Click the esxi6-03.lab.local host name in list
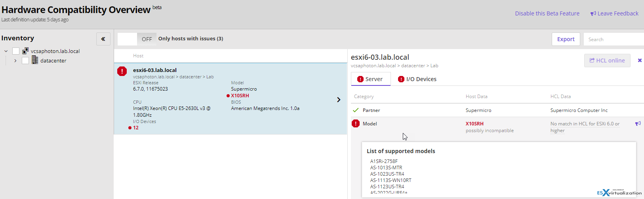This screenshot has height=199, width=644. pyautogui.click(x=155, y=70)
